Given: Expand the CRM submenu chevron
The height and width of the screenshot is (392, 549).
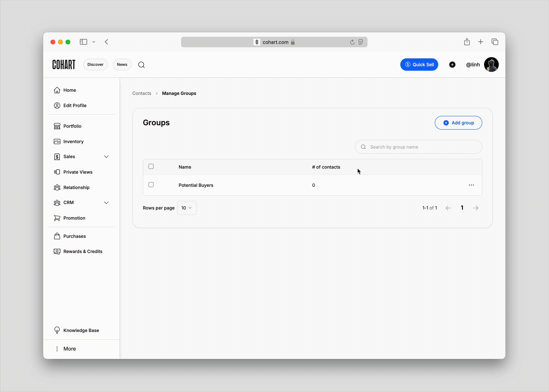Looking at the screenshot, I should click(x=106, y=203).
